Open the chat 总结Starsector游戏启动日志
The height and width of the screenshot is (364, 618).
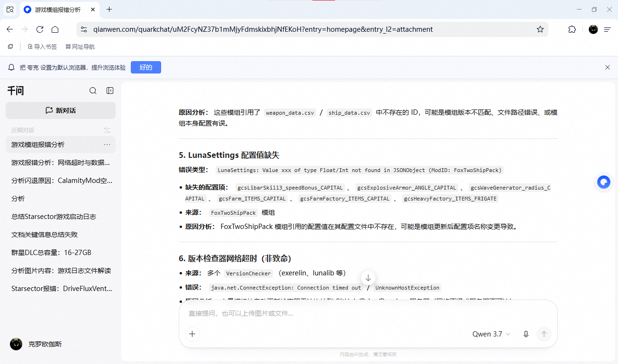[x=54, y=217]
